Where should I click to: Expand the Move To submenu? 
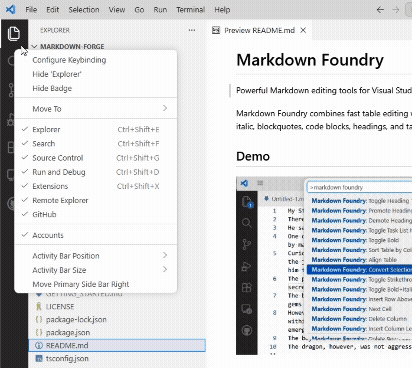coord(96,109)
